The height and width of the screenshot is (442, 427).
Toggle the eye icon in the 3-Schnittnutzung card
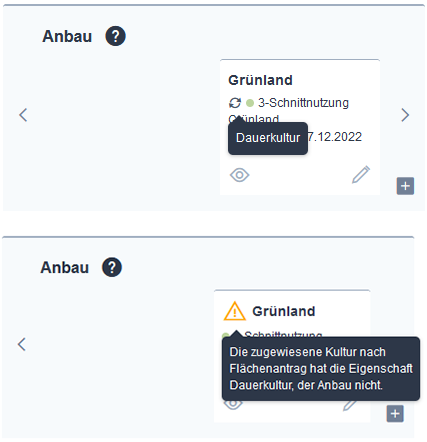tap(239, 175)
